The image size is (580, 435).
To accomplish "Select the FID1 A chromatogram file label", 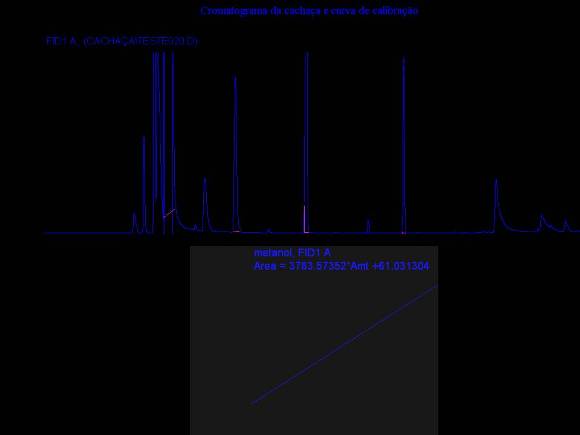I will [x=122, y=41].
